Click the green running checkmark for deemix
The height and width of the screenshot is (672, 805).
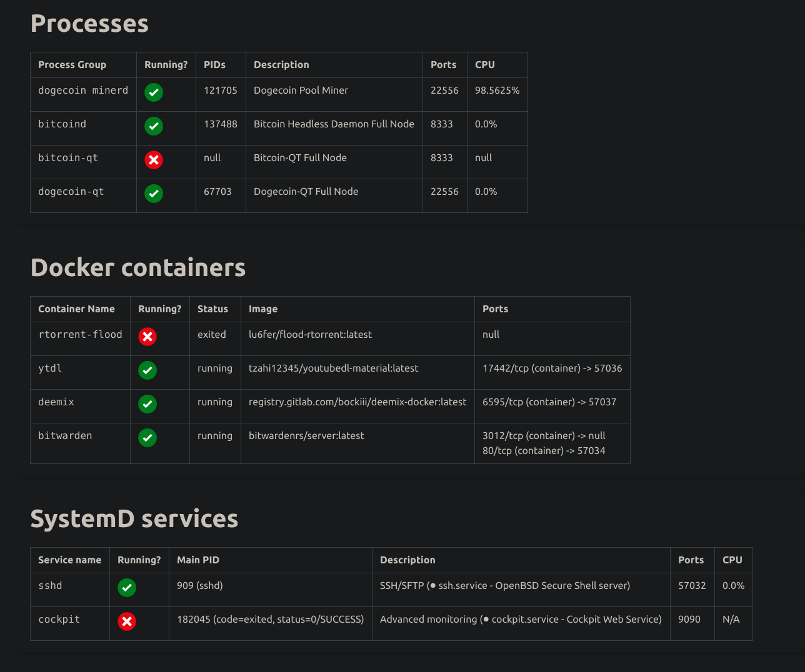point(147,404)
